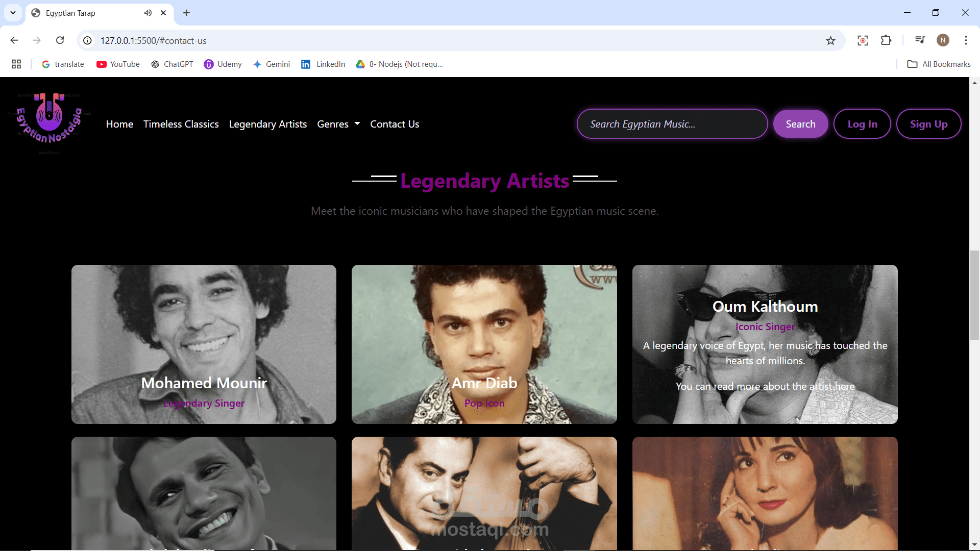Focus the Search Egyptian Music field

pyautogui.click(x=672, y=124)
